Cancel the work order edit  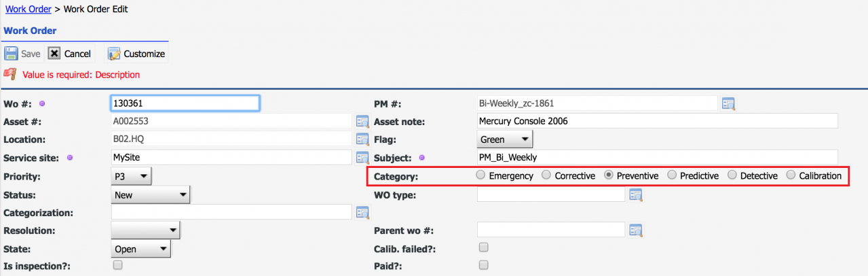(x=69, y=54)
